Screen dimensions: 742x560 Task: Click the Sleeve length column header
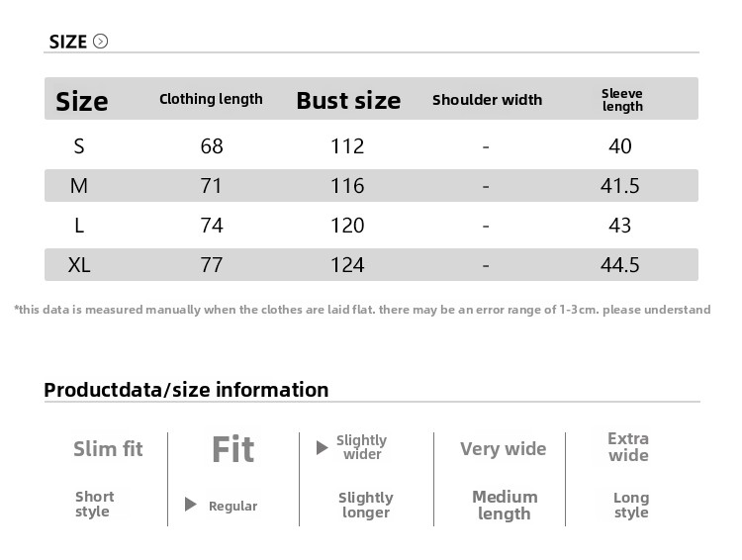[622, 100]
